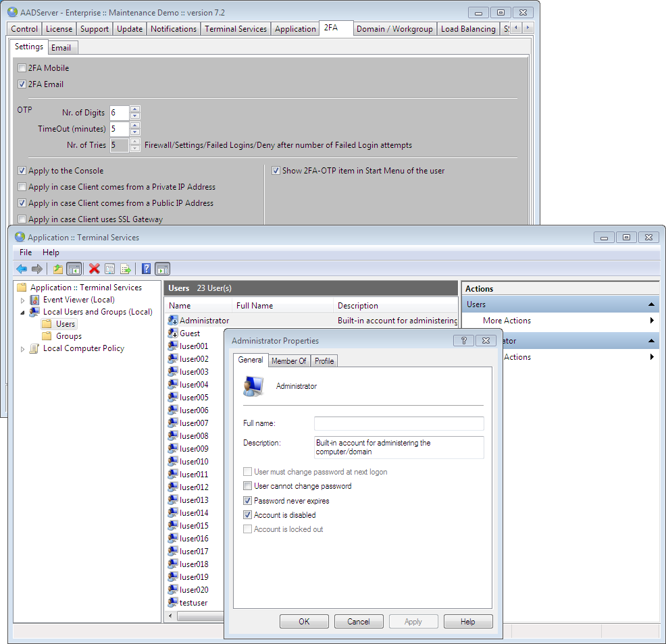Collapse Local Users and Groups node
The height and width of the screenshot is (644, 666).
pyautogui.click(x=22, y=313)
